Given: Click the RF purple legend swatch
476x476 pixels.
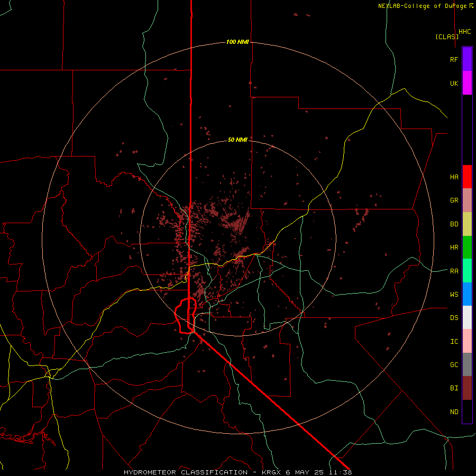Looking at the screenshot, I should (467, 59).
